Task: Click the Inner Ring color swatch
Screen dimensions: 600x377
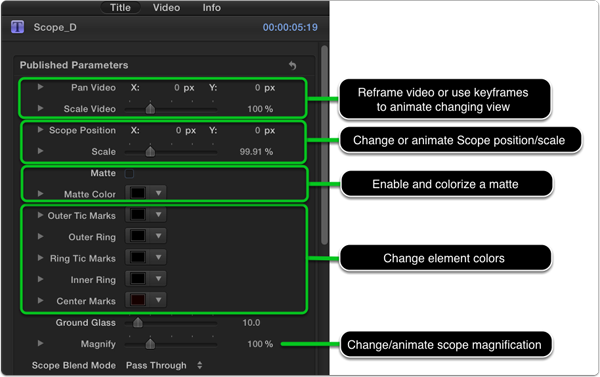Action: tap(138, 279)
